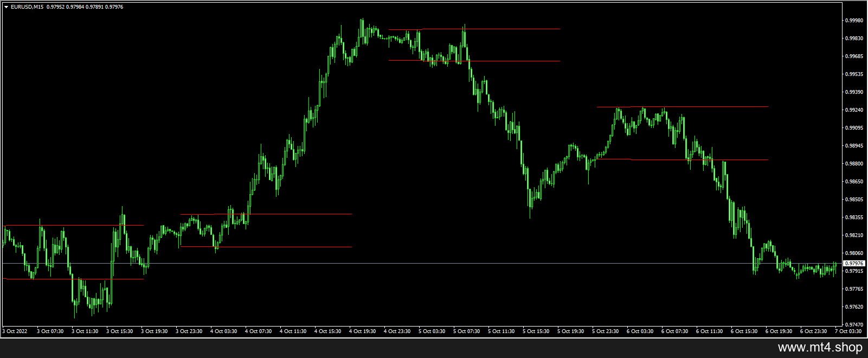Click price axis label 0.98800
This screenshot has height=358, width=868.
[854, 164]
